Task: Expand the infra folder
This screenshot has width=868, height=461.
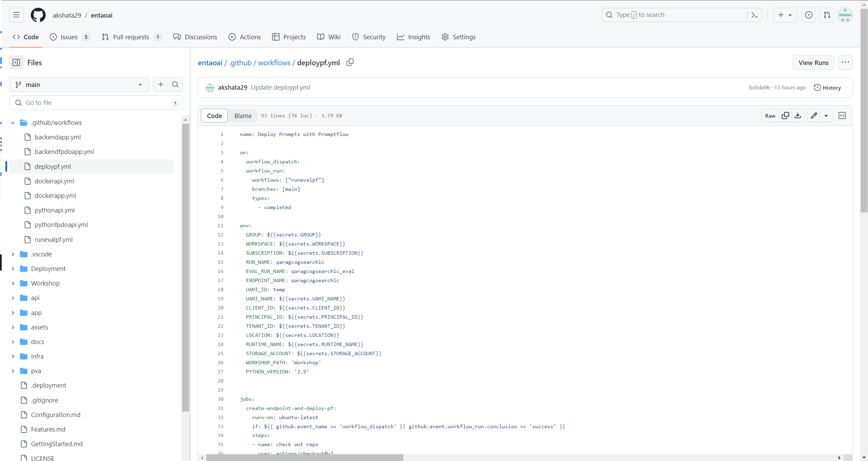Action: click(x=13, y=356)
